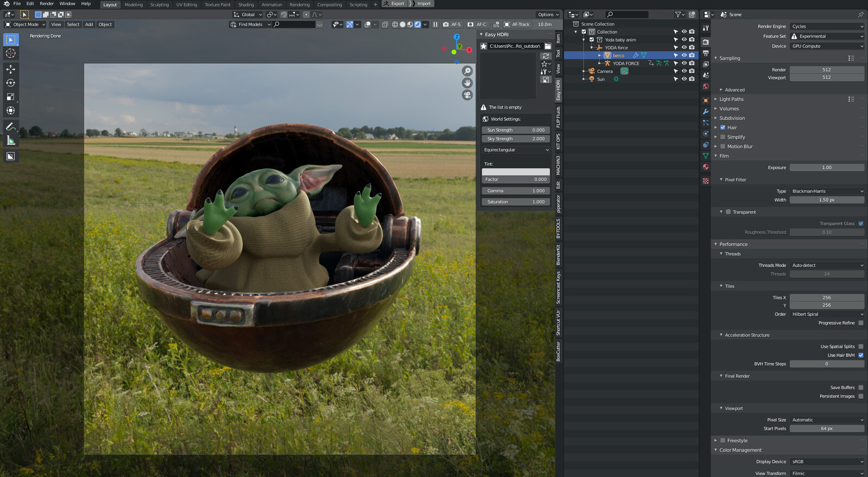Expand the Light Paths panel
The image size is (868, 477).
click(731, 99)
